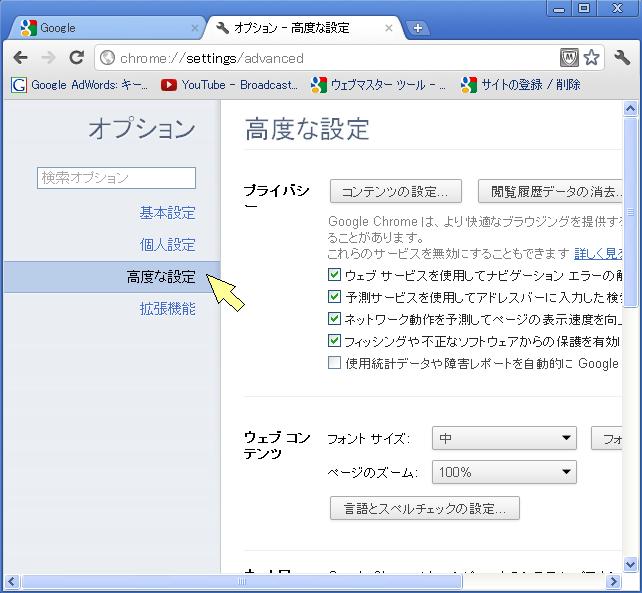Open the Google AdWords bookmark
The width and height of the screenshot is (642, 593).
80,85
